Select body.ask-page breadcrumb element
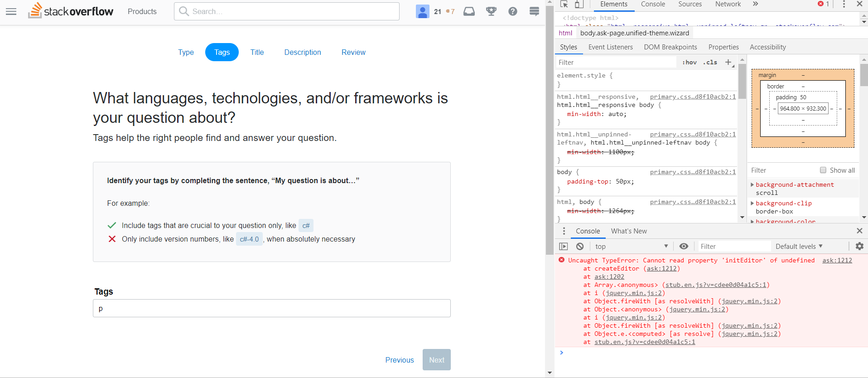The image size is (868, 378). tap(634, 33)
